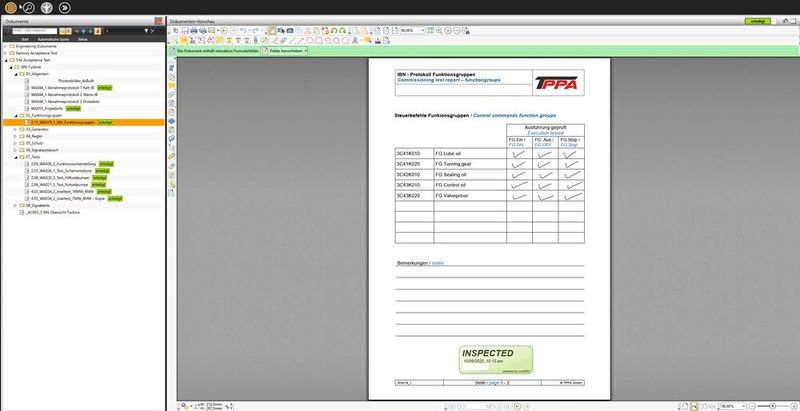Click the undo arrow in the preview toolbar
The image size is (800, 411).
(243, 31)
